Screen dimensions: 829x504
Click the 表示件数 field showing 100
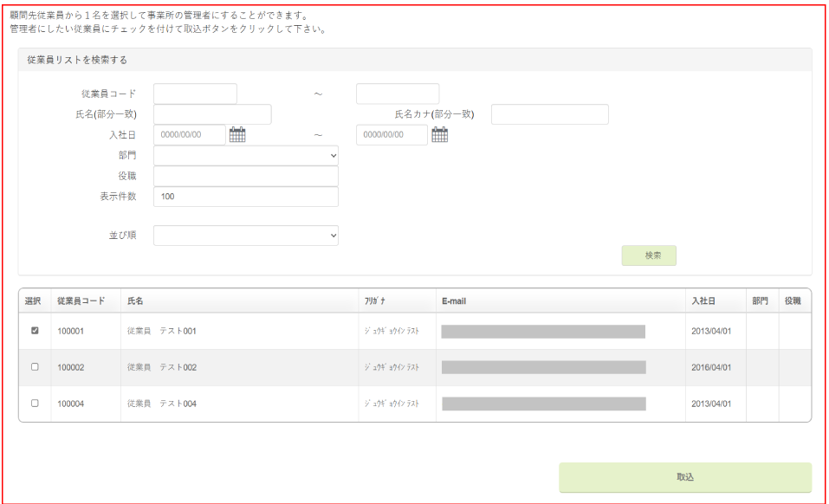pos(245,197)
